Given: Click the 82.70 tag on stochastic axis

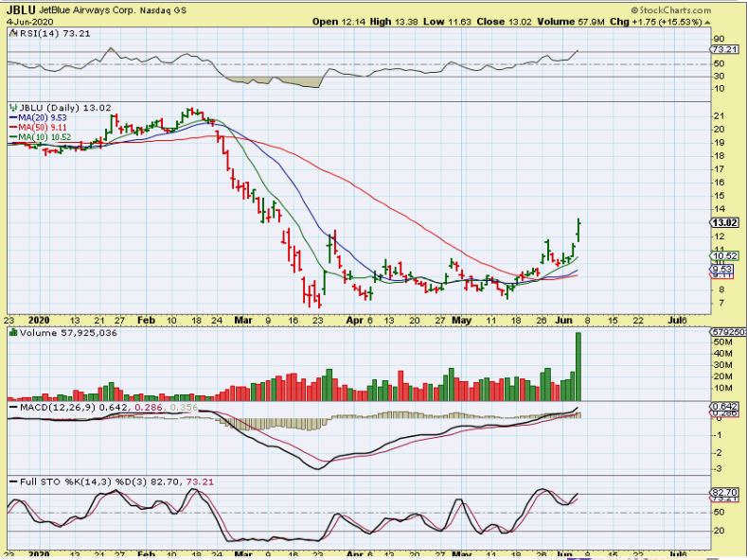Looking at the screenshot, I should (724, 492).
